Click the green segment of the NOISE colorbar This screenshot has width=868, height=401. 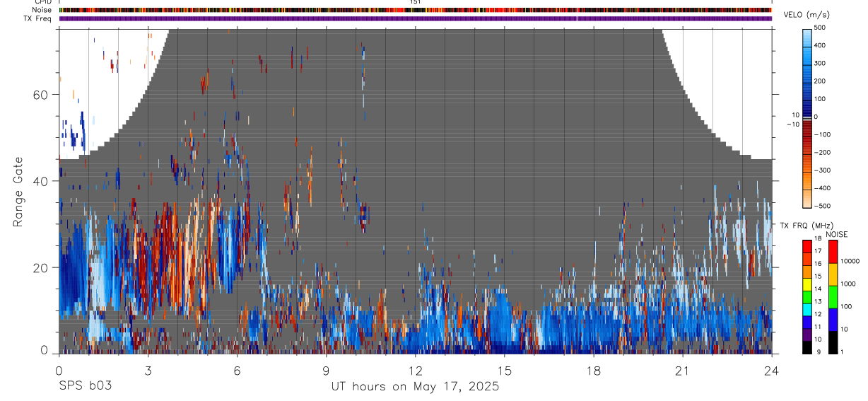[833, 296]
